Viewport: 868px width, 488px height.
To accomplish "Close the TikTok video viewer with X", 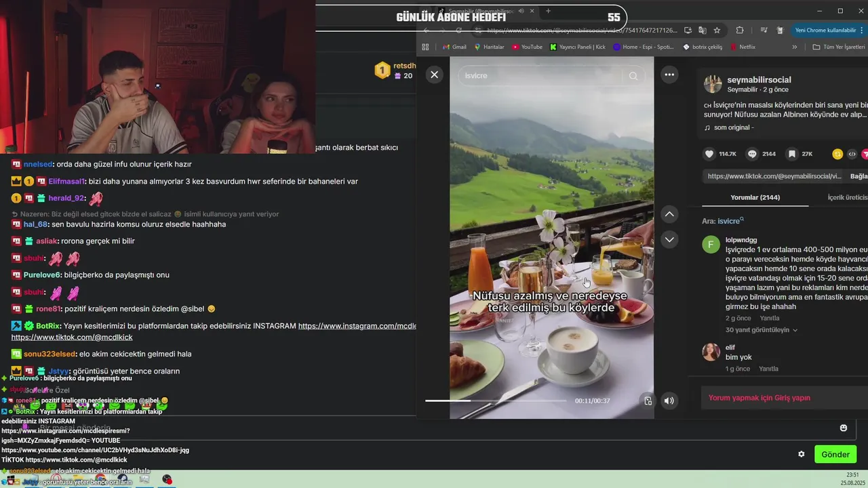I will click(435, 75).
